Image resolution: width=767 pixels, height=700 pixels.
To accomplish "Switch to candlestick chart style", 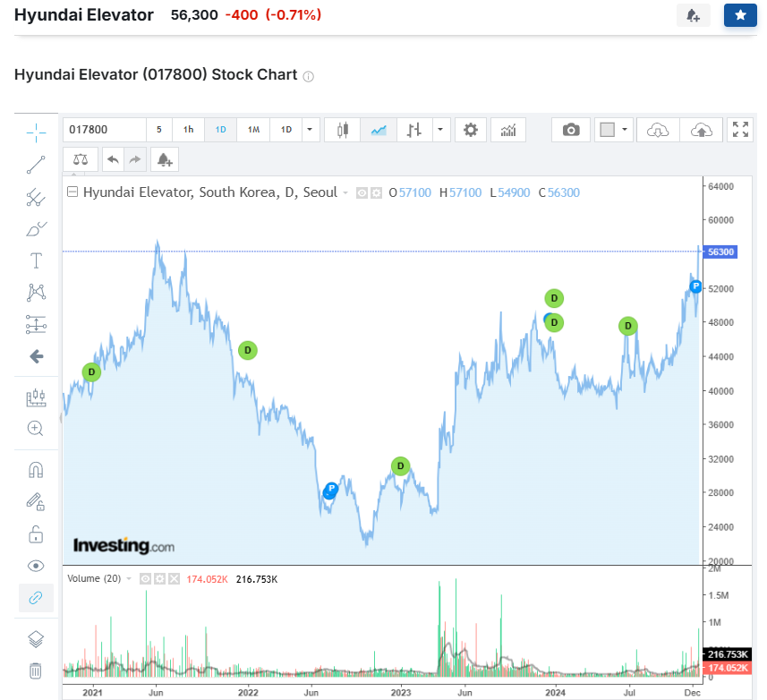I will (343, 130).
